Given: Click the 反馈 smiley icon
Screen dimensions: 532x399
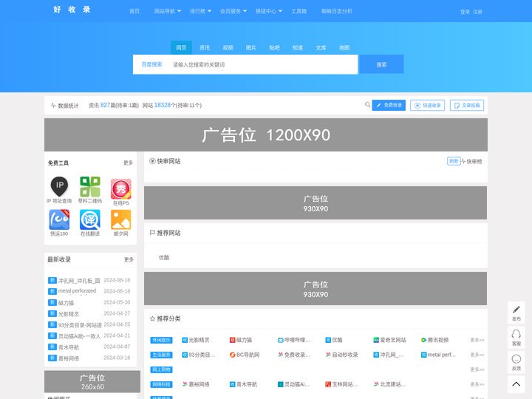Looking at the screenshot, I should point(516,359).
